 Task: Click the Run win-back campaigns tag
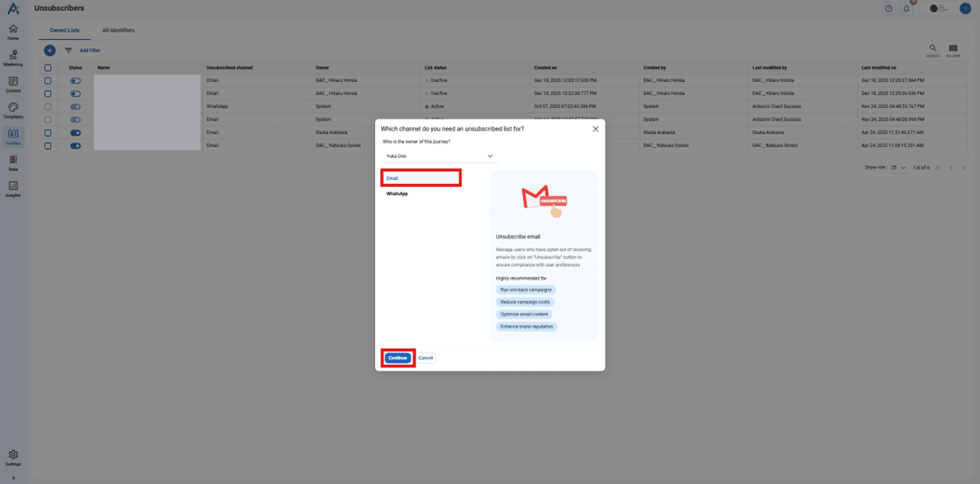[526, 290]
